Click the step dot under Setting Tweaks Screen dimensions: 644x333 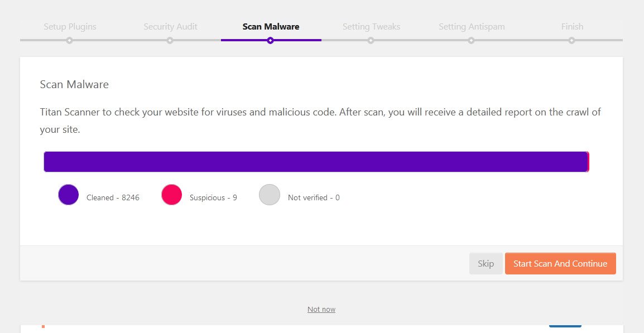tap(371, 40)
